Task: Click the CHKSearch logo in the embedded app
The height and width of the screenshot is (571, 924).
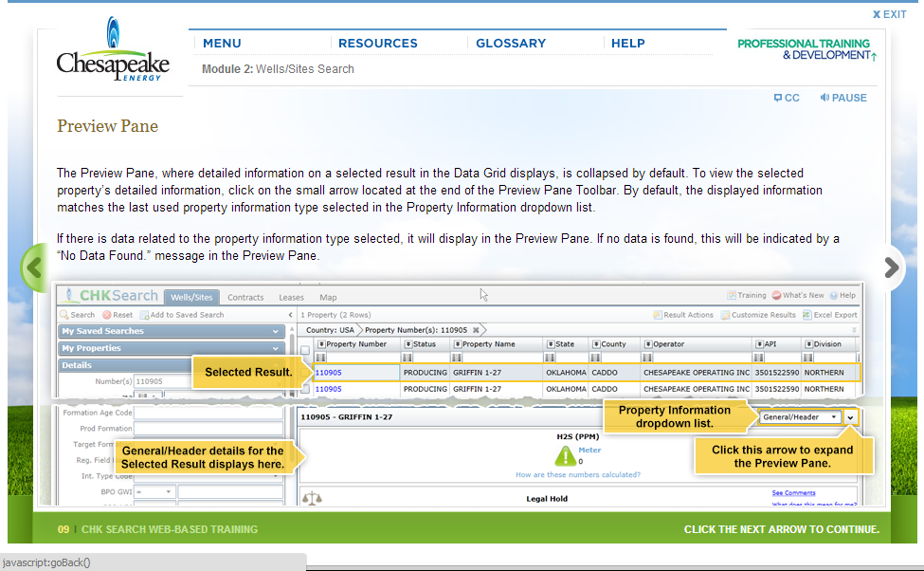Action: point(111,295)
